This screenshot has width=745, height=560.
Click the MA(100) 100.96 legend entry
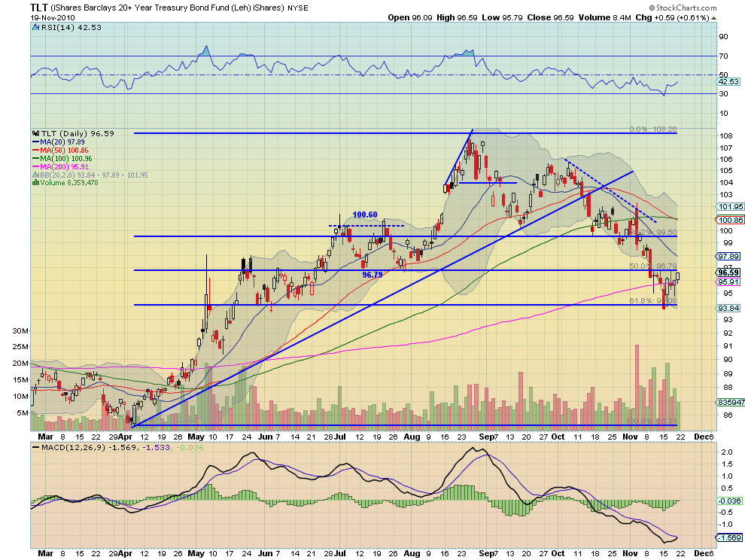[x=62, y=158]
